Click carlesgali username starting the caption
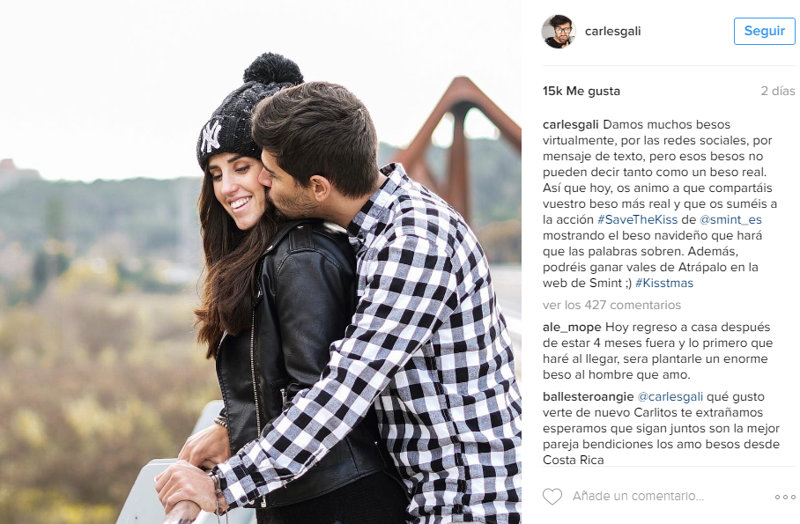This screenshot has height=524, width=800. tap(570, 124)
